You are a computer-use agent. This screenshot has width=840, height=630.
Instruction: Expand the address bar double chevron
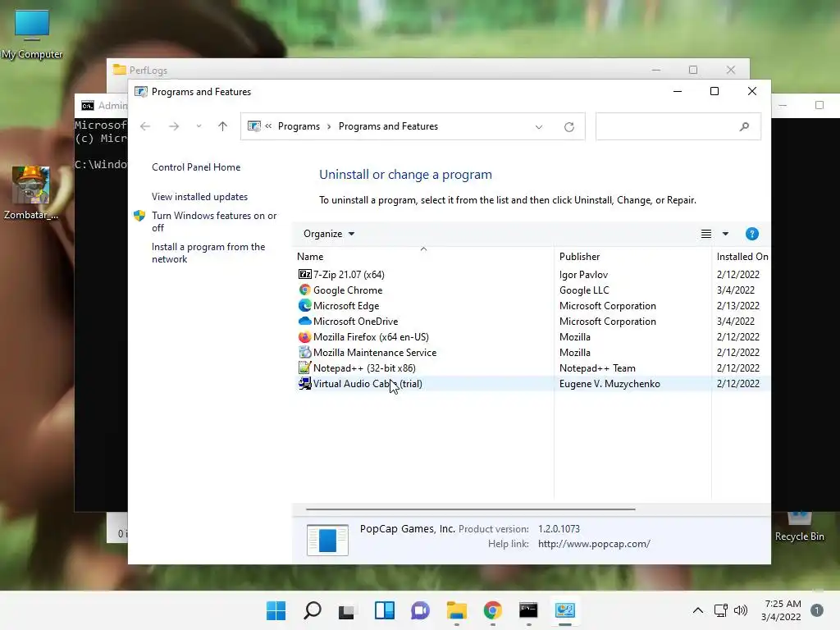point(268,126)
